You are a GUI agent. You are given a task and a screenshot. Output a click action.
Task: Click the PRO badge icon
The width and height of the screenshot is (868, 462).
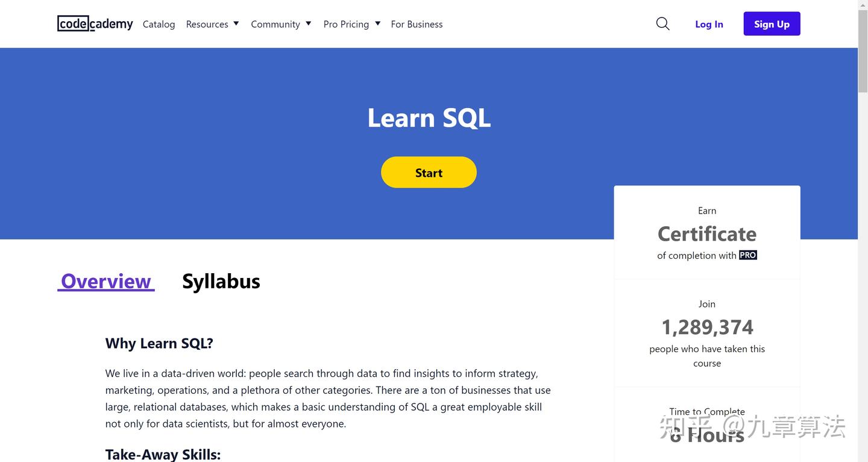[748, 255]
